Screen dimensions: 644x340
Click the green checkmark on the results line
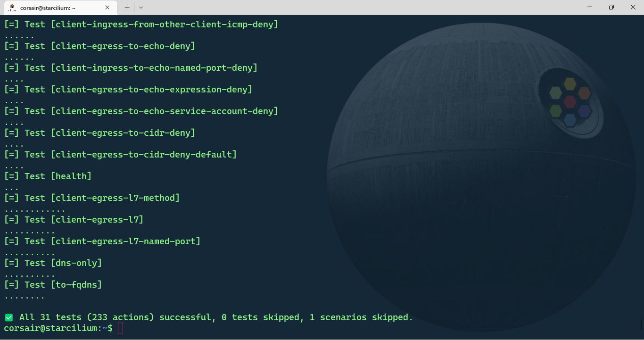tap(9, 318)
